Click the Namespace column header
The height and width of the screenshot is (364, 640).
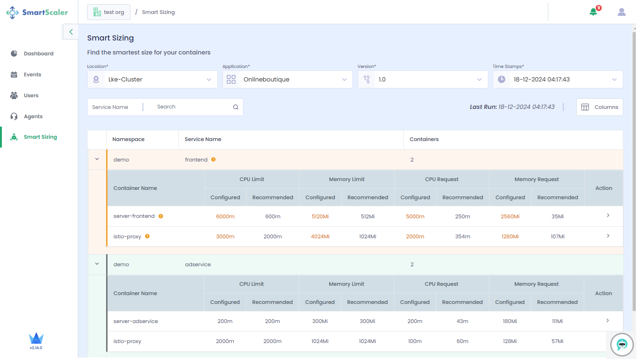(x=128, y=139)
